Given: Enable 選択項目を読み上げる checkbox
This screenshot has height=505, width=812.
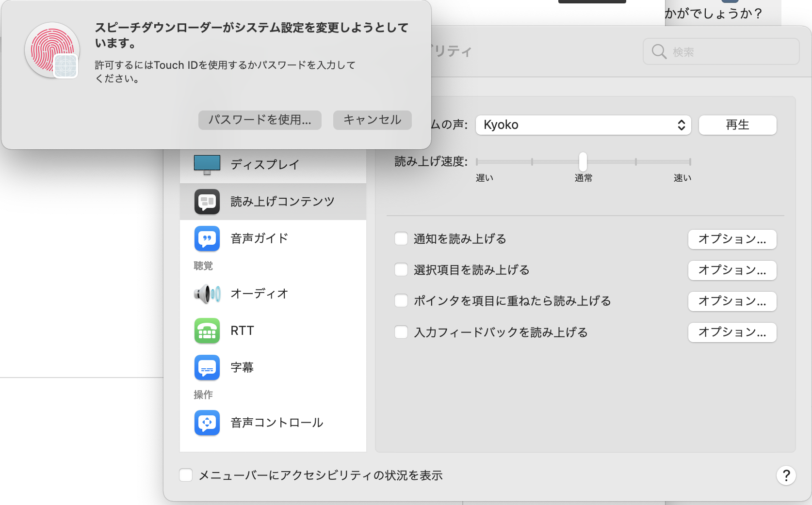Looking at the screenshot, I should (401, 269).
